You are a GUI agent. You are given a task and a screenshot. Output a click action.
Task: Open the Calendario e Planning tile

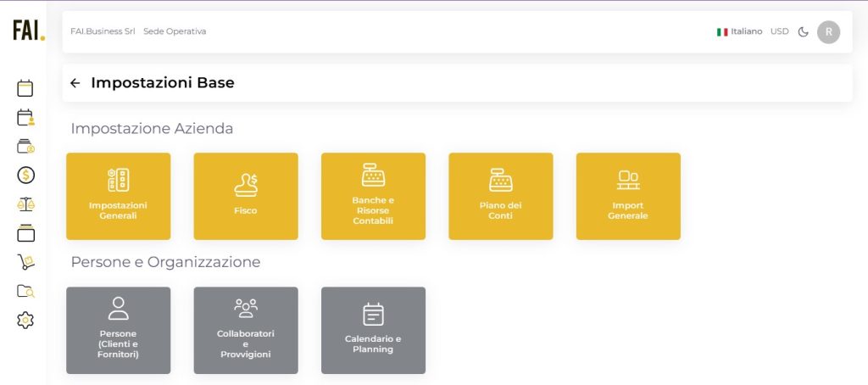373,330
